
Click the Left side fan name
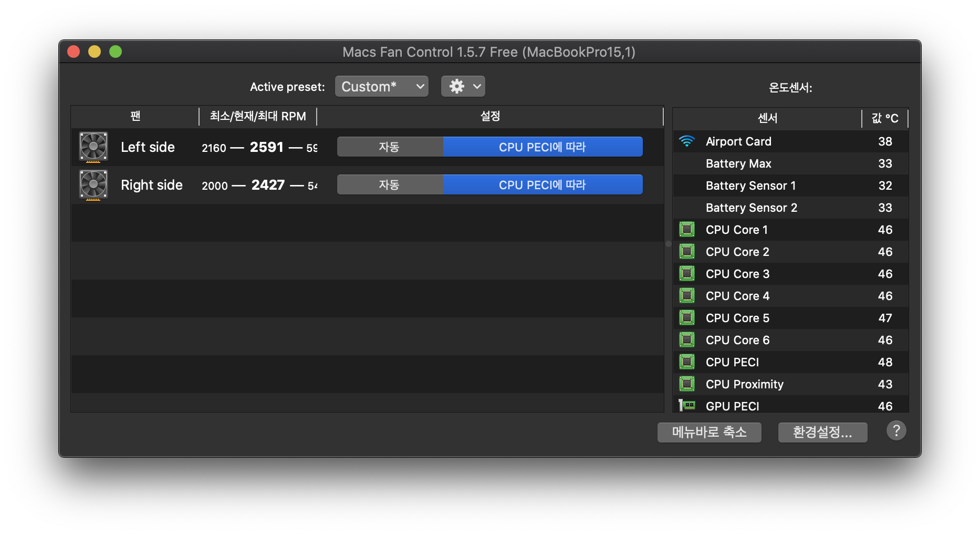(148, 147)
